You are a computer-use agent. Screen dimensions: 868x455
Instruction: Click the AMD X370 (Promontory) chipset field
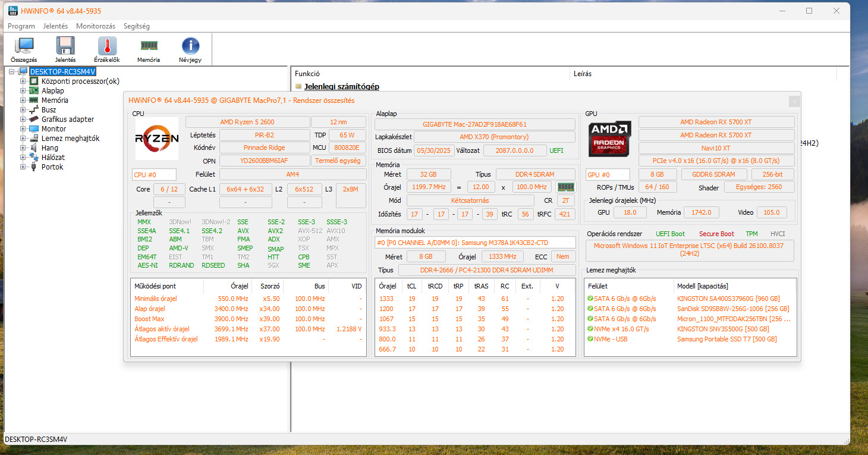click(x=495, y=137)
